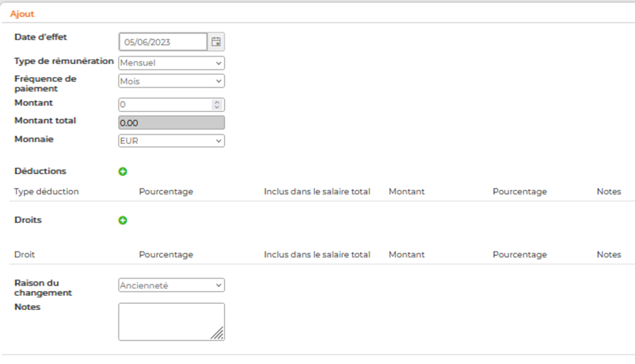Click inside the Notes text area

(x=171, y=321)
